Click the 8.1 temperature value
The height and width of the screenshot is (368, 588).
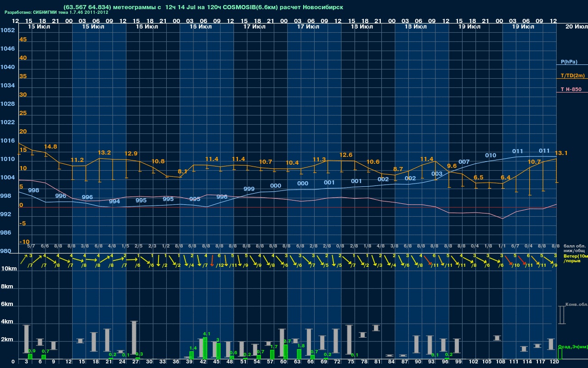[x=182, y=172]
